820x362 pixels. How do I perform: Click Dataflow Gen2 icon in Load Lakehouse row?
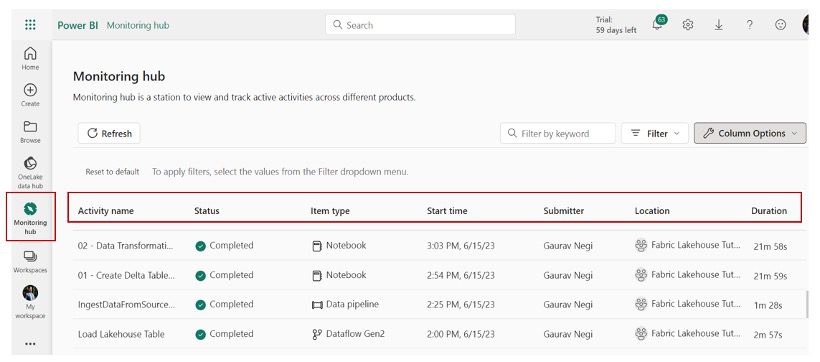coord(316,334)
